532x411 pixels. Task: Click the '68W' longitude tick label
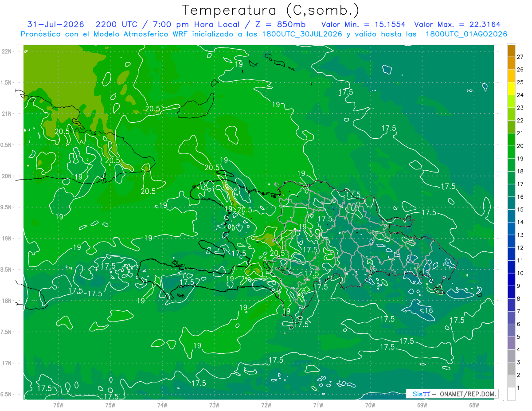coord(474,405)
